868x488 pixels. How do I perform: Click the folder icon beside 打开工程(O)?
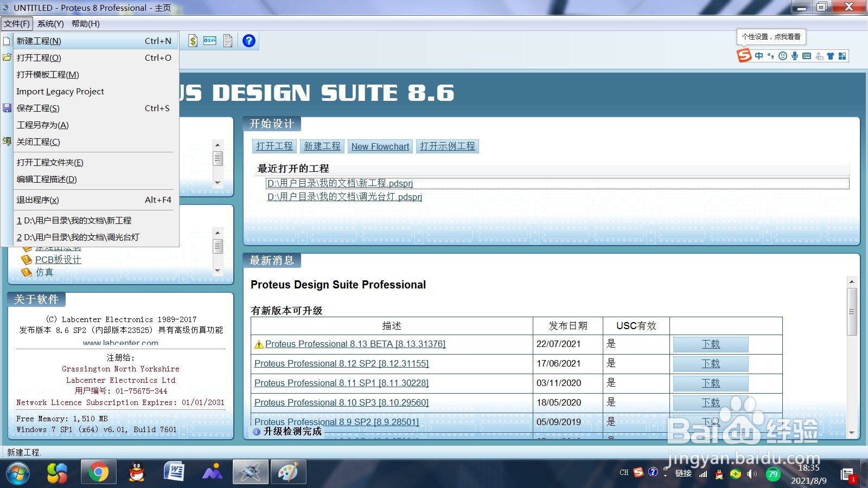[x=7, y=57]
